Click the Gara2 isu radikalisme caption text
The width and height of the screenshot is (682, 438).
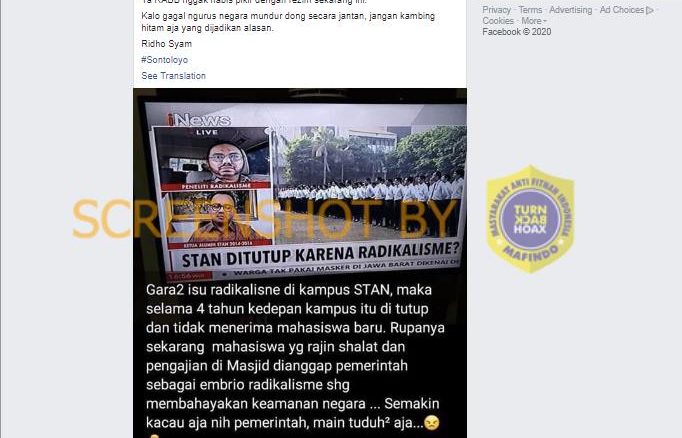pos(294,356)
